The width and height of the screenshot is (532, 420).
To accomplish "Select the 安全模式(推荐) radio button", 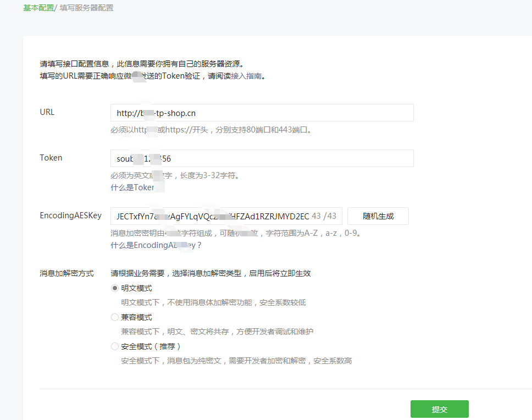I will coord(115,346).
